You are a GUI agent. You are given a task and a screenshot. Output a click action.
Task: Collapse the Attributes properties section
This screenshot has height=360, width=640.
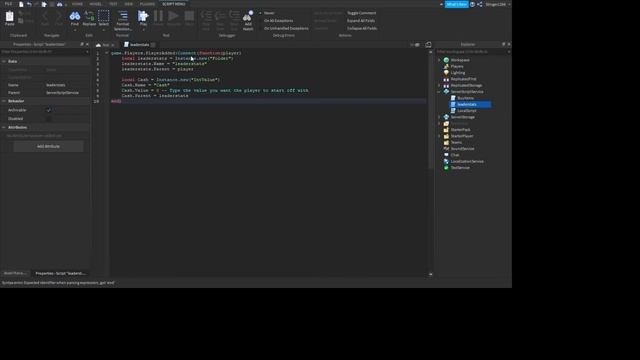(4, 127)
